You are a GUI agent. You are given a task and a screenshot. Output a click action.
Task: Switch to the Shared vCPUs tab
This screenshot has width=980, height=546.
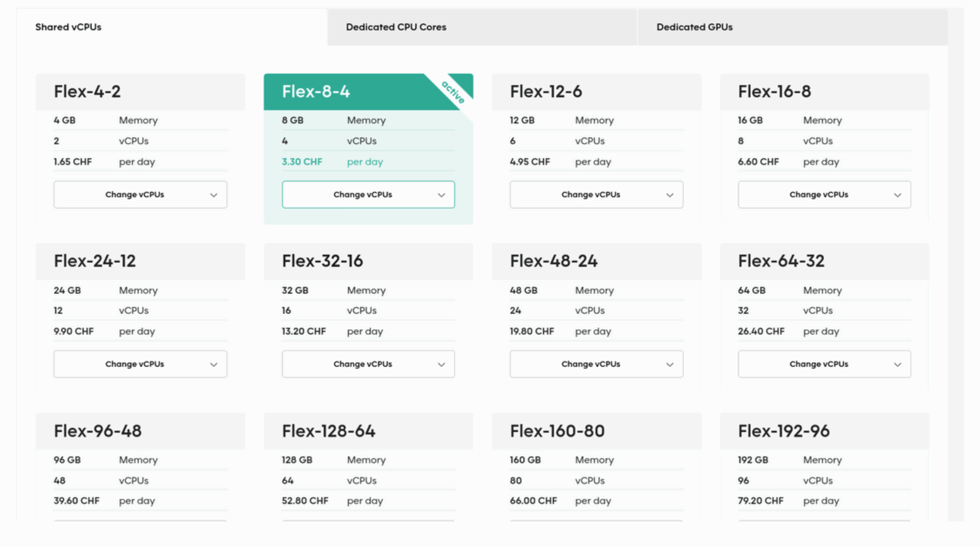(172, 27)
